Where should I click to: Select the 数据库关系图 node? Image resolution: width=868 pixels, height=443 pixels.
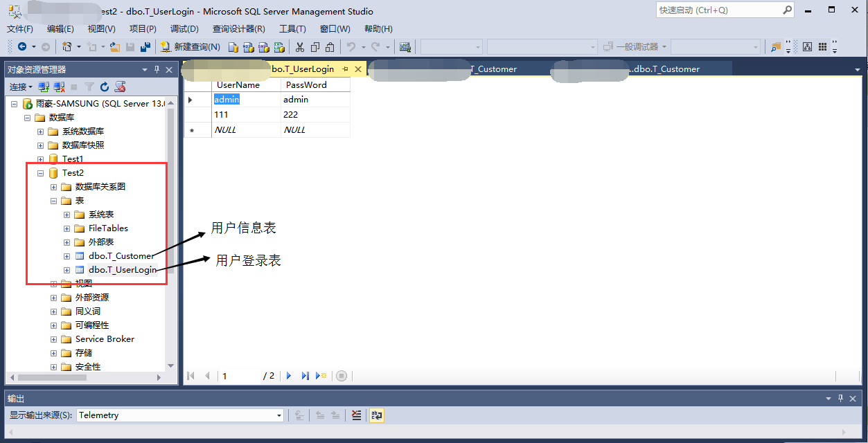(x=100, y=187)
